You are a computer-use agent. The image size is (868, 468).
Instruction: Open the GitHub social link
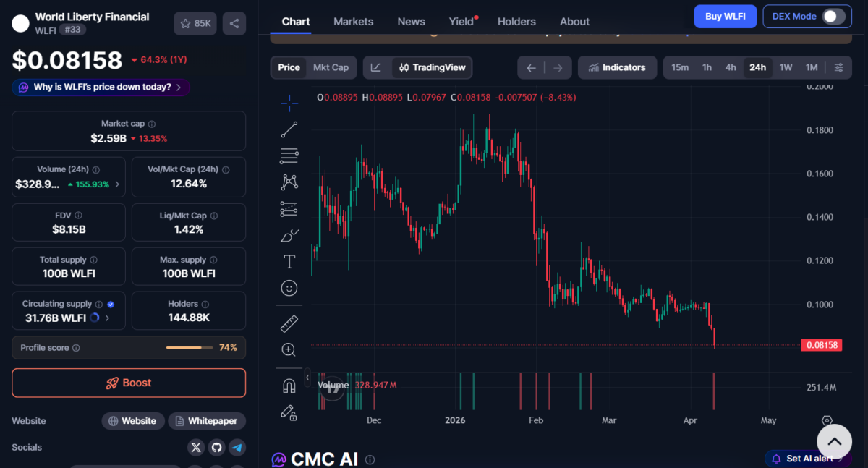[216, 448]
